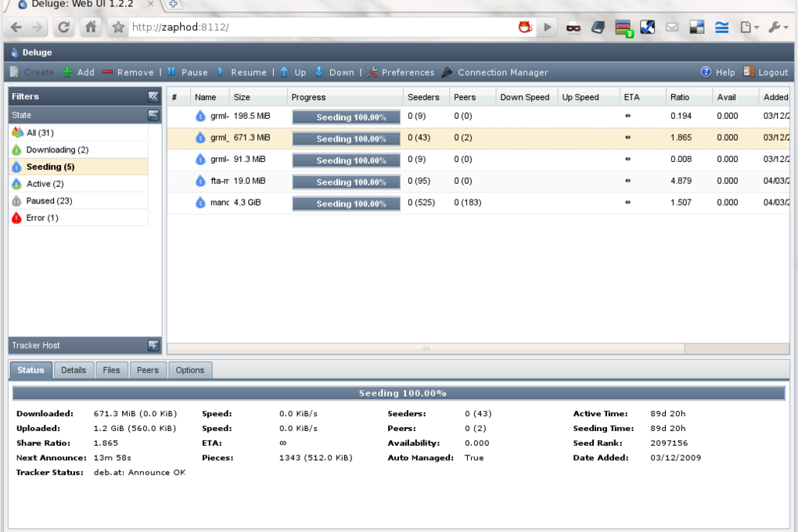Click the peers value 0 (183)

467,203
